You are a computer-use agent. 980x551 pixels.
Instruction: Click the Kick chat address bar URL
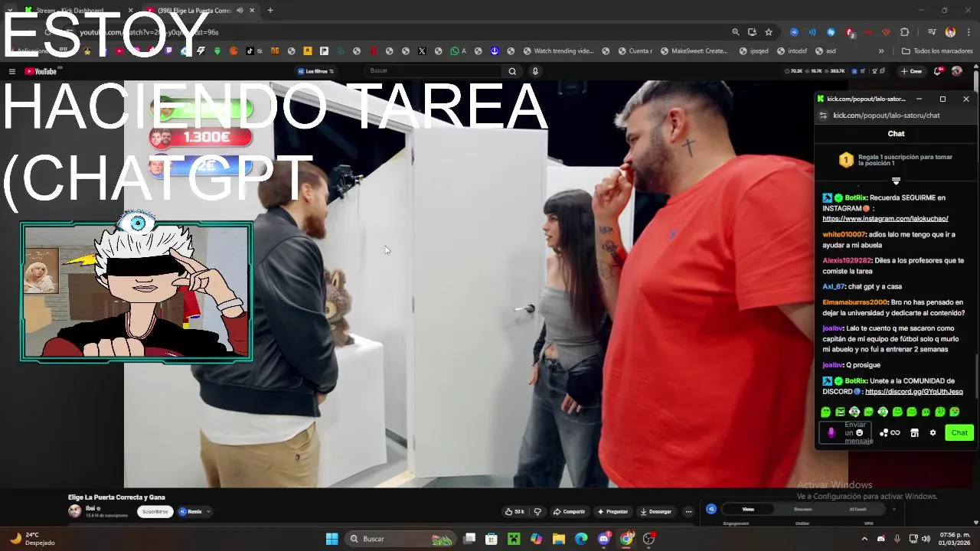click(886, 116)
